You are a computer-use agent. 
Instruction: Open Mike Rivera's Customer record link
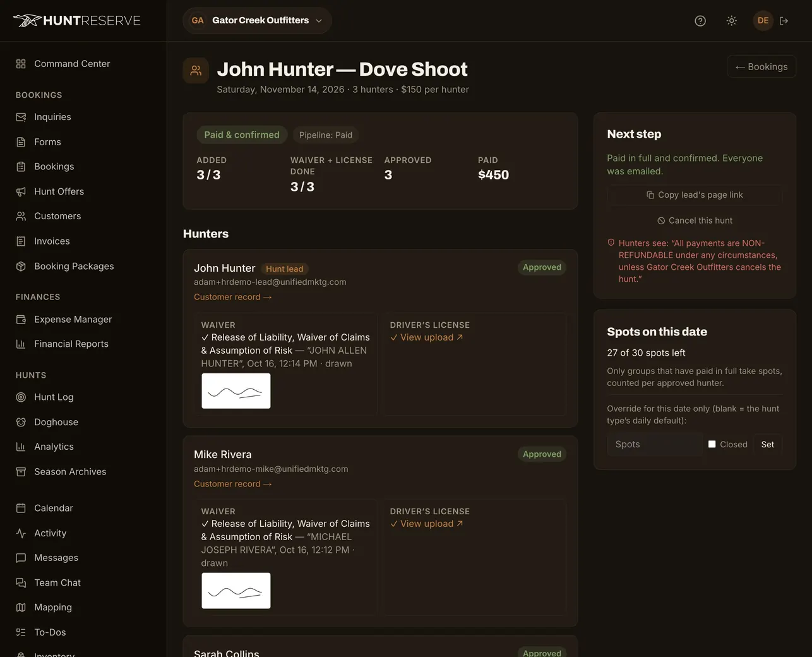232,484
